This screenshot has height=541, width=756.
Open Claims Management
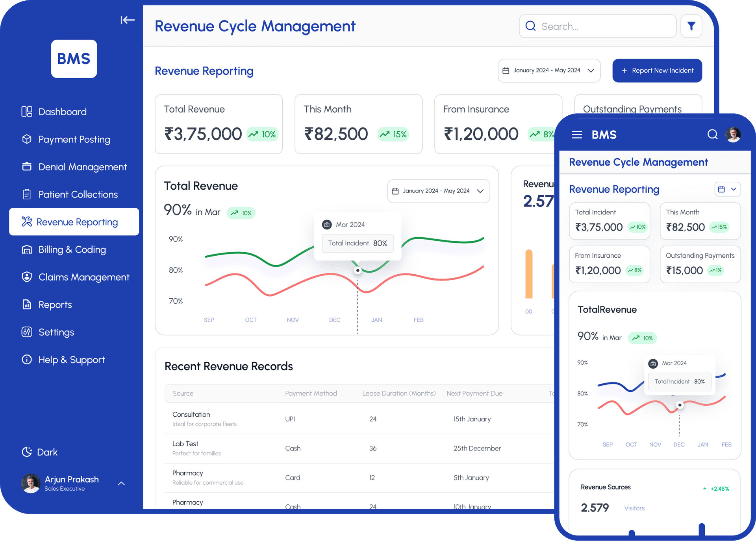[84, 277]
